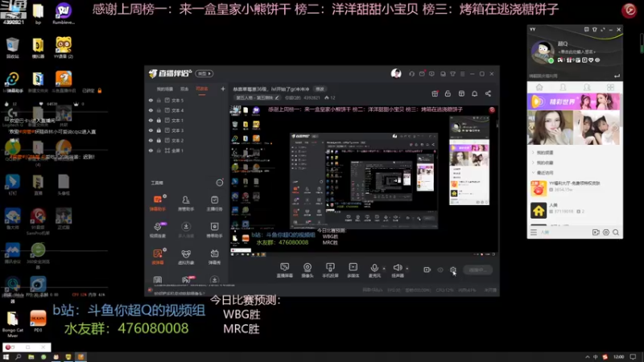Open the hamburger menu in title bar
The width and height of the screenshot is (644, 362).
[462, 74]
